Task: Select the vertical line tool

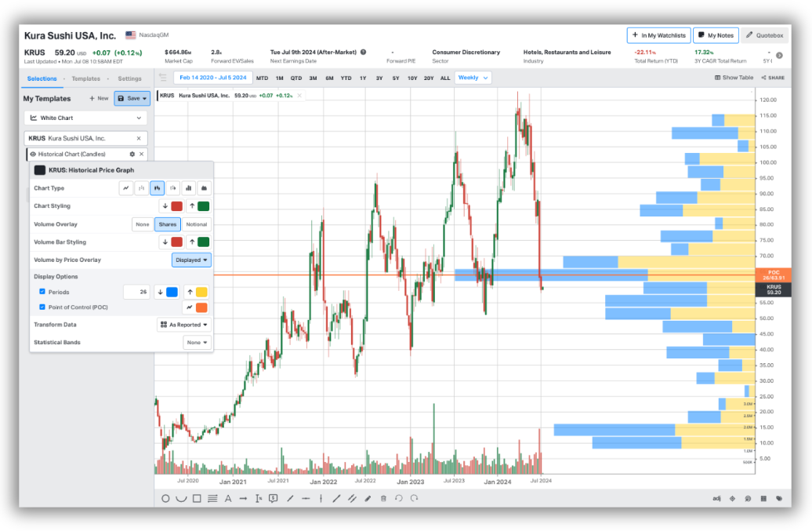Action: 321,498
